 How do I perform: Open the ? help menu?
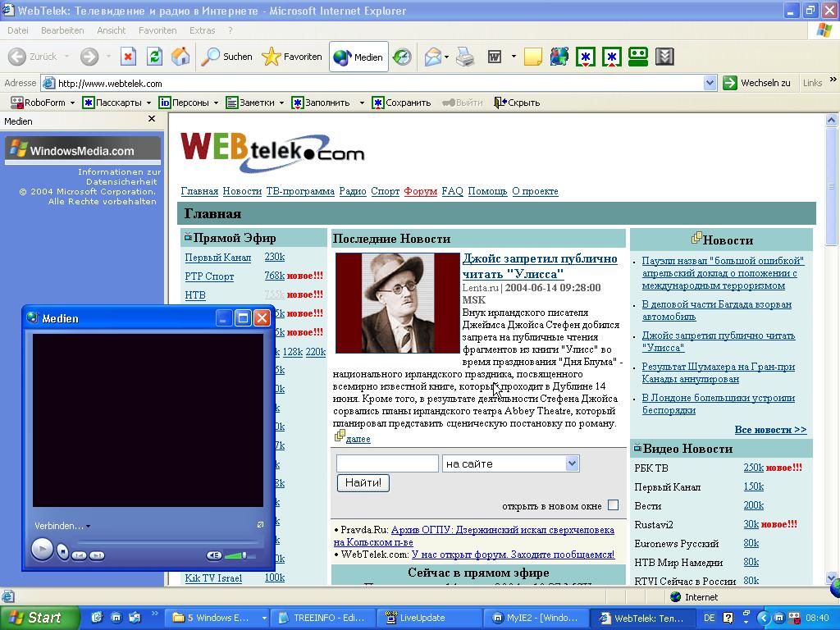[x=231, y=30]
